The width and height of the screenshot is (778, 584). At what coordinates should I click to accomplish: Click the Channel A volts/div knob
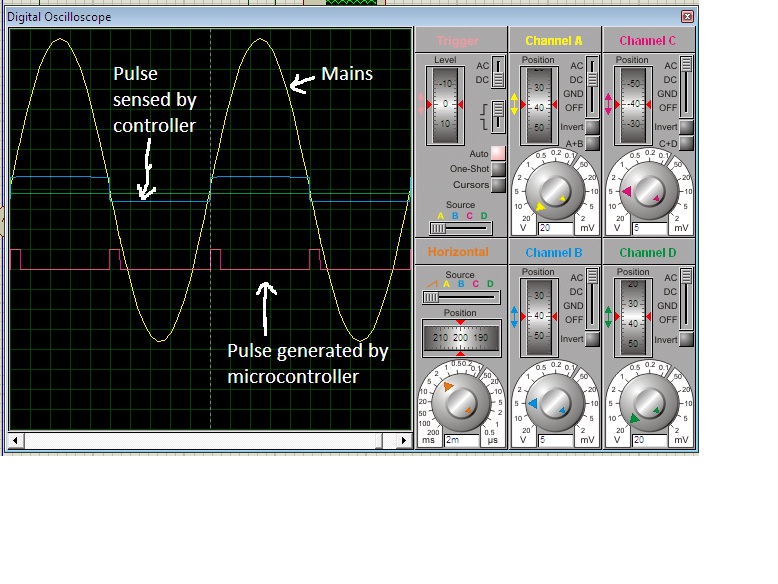tap(554, 191)
